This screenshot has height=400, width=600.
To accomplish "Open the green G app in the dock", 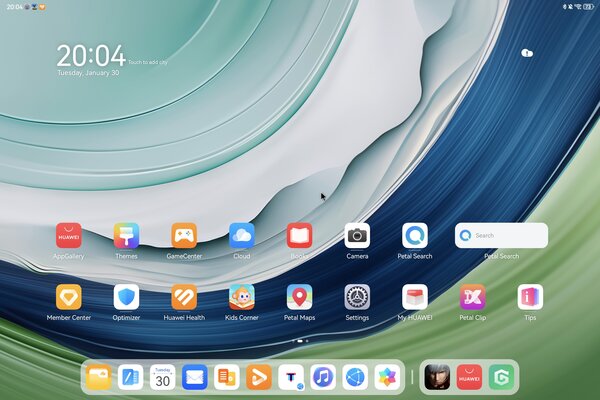I will pos(502,377).
